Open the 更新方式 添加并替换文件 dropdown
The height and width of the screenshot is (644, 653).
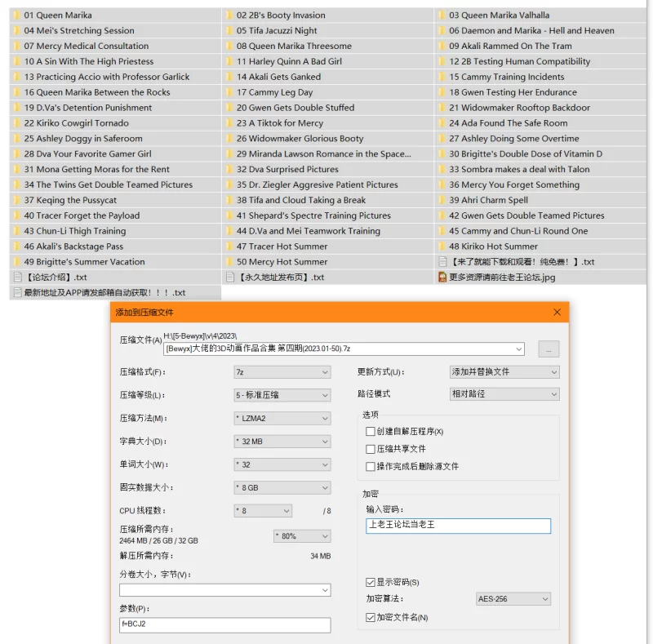tap(504, 372)
